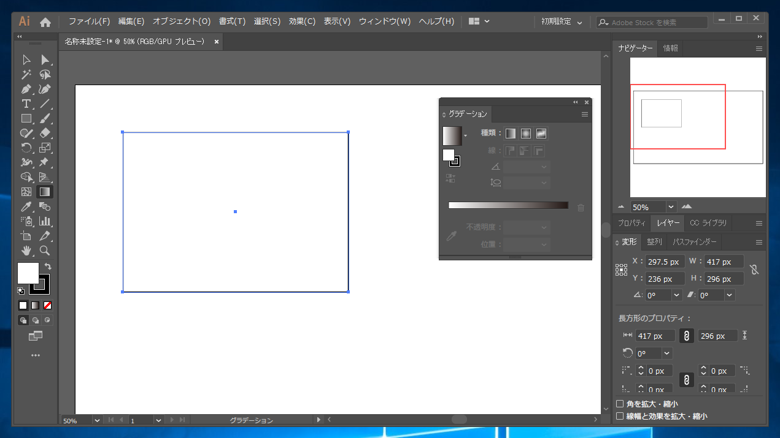Toggle constrain width and height proportions
The width and height of the screenshot is (780, 438).
click(754, 270)
